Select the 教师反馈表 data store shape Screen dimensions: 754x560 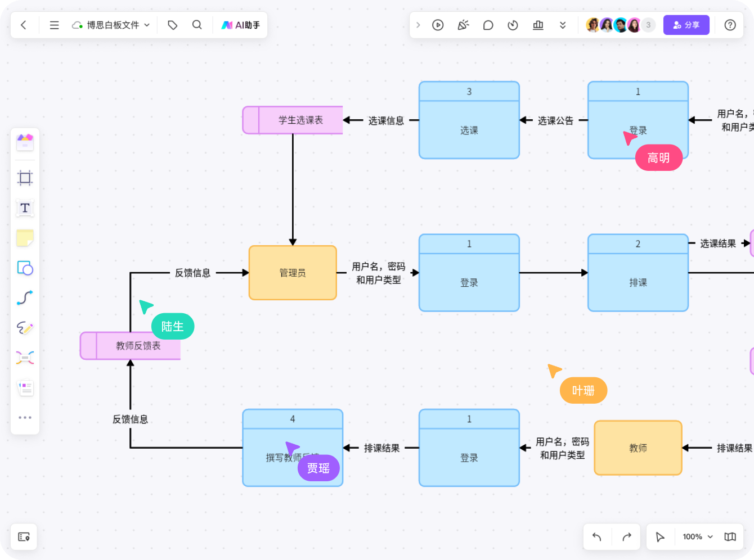pyautogui.click(x=130, y=346)
